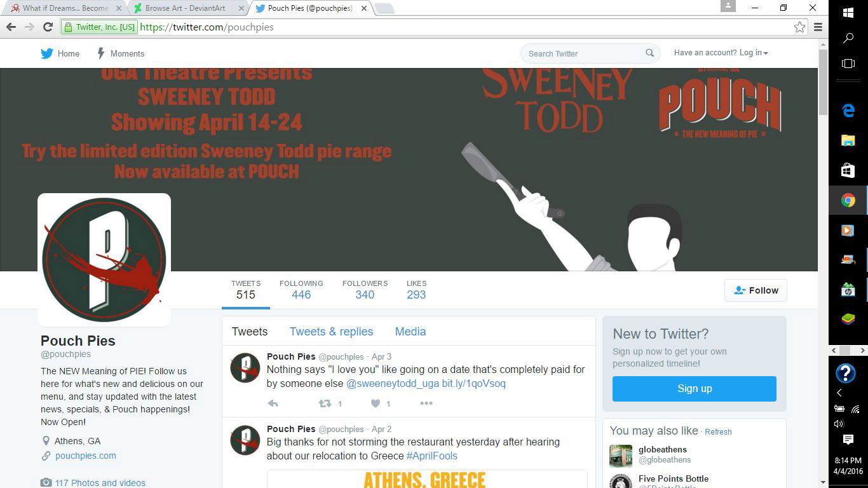Reply to the Apr 3 tweet

[273, 403]
